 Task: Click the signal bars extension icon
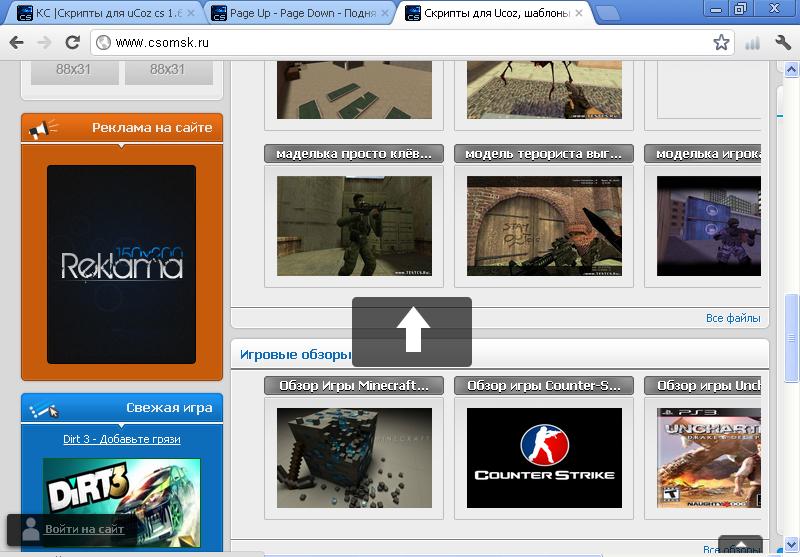(x=753, y=43)
